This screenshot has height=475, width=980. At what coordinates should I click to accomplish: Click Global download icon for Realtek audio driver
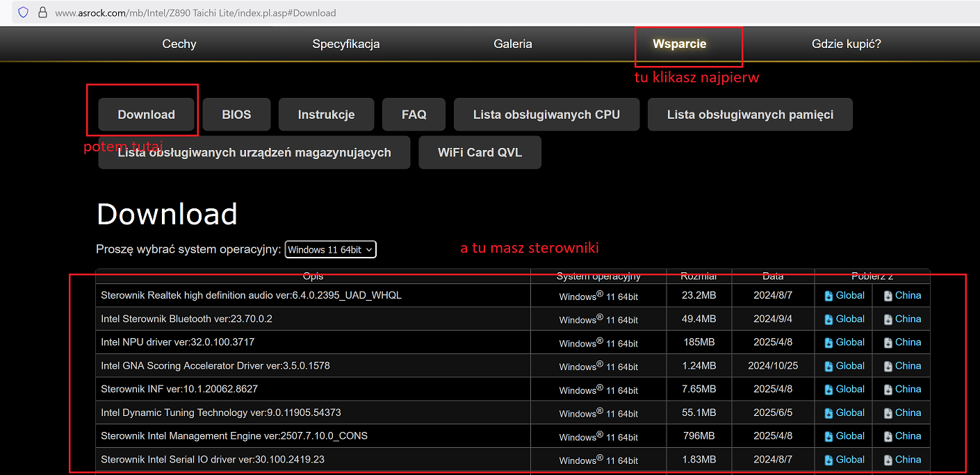(828, 296)
